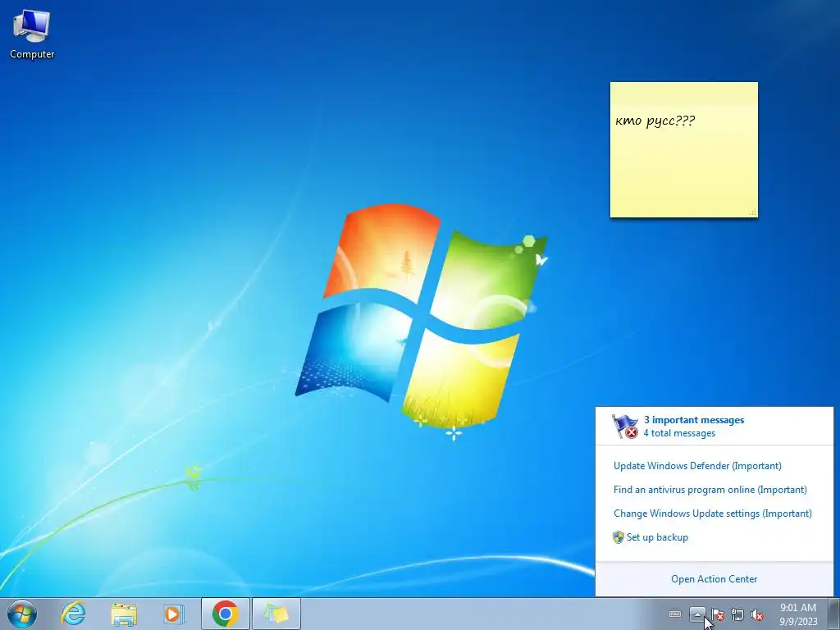
Task: Click the Show desktop strip in the taskbar
Action: coord(834,614)
